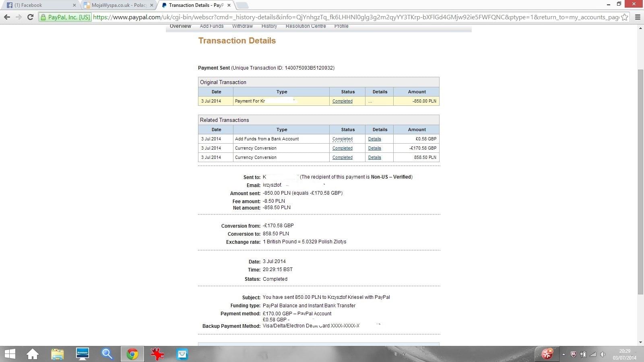Switch to MojaWyspa.co.uk tab
This screenshot has height=362, width=644.
[x=117, y=5]
